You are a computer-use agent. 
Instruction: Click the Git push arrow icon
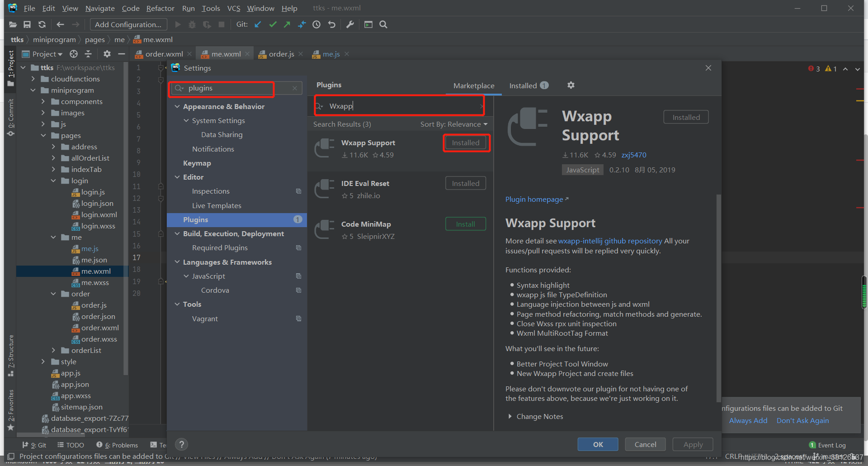(287, 24)
